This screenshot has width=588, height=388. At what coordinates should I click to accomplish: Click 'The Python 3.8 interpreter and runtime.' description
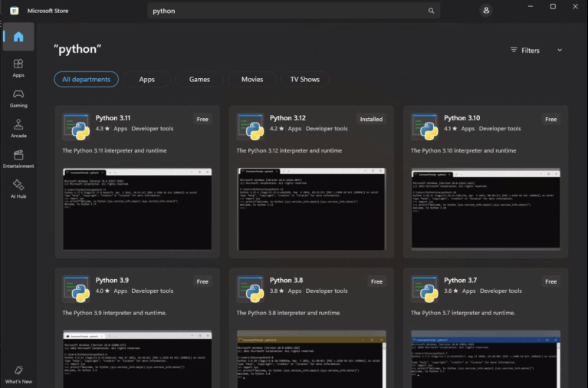(x=289, y=313)
